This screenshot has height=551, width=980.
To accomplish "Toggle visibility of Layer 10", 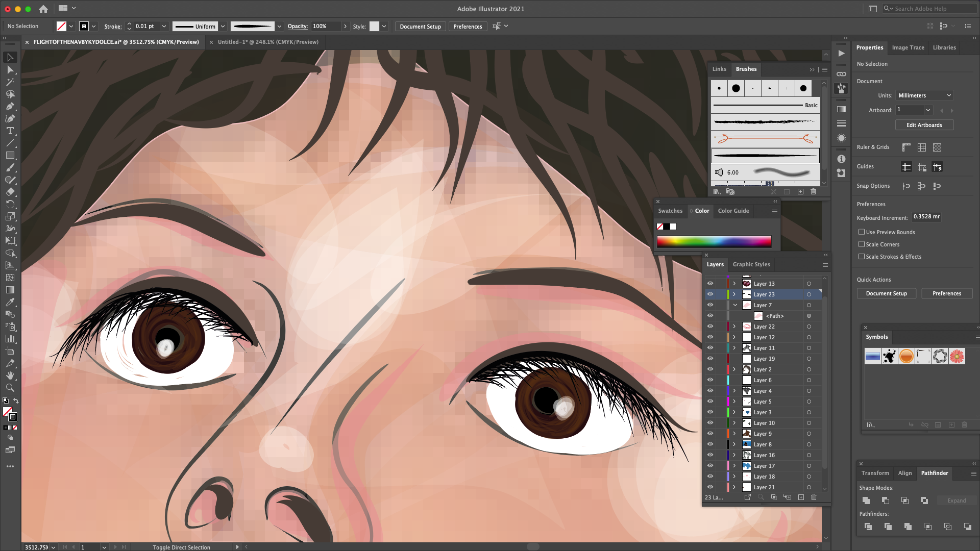I will [x=710, y=423].
